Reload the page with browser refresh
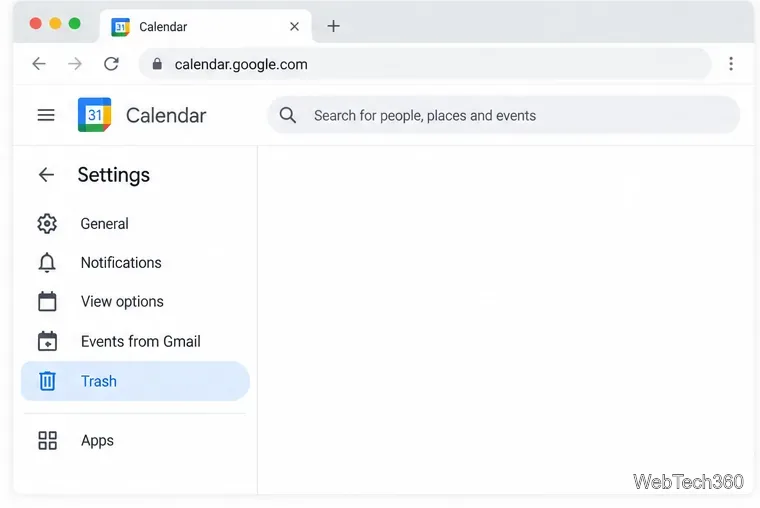Viewport: 760px width, 508px height. pyautogui.click(x=111, y=64)
